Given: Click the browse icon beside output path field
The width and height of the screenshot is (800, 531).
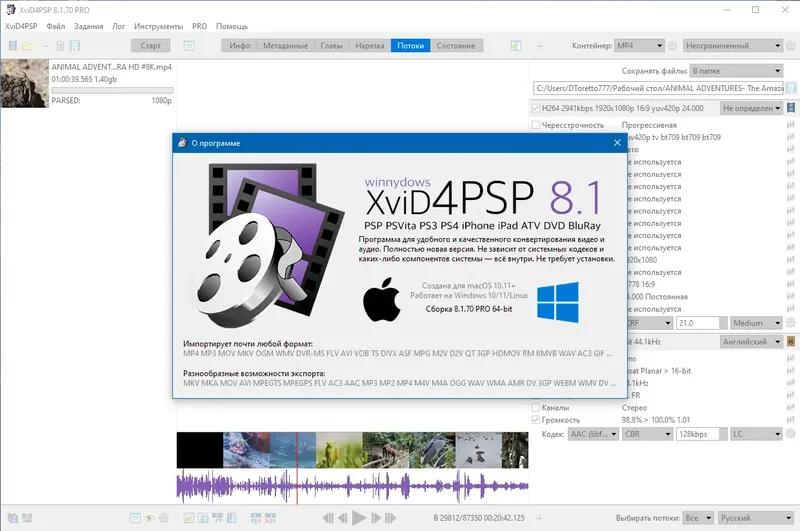Looking at the screenshot, I should [x=791, y=88].
